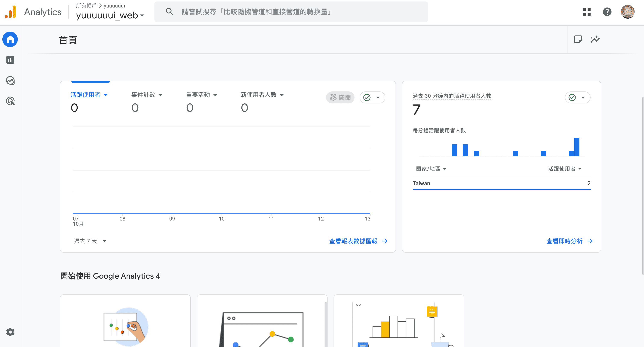Open Admin settings gear icon
Viewport: 644px width, 347px height.
[x=10, y=332]
